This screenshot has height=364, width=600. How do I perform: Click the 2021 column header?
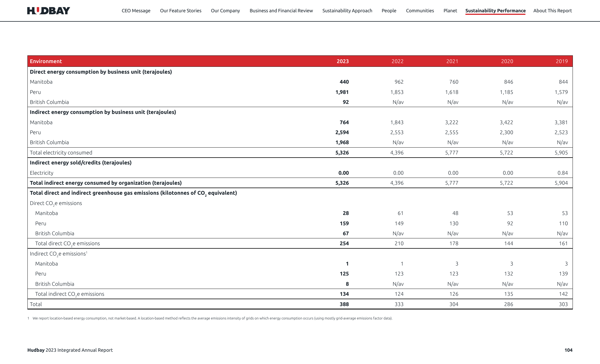(452, 61)
